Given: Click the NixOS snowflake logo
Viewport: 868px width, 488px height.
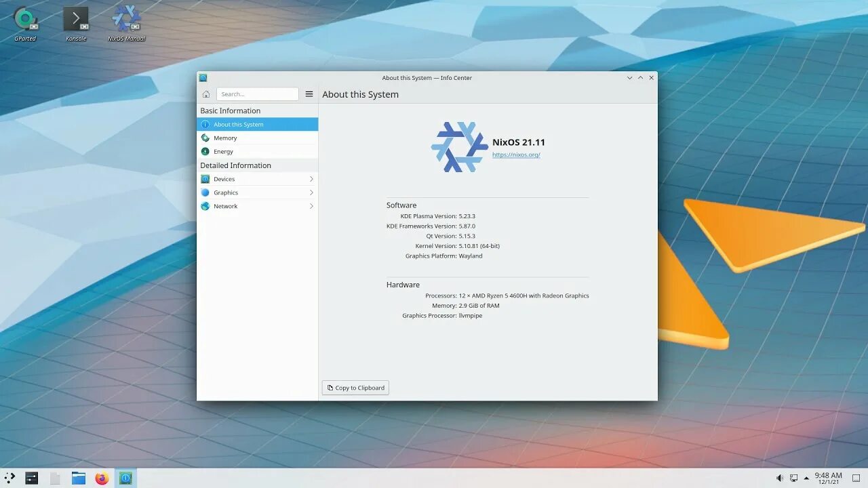Looking at the screenshot, I should tap(460, 147).
